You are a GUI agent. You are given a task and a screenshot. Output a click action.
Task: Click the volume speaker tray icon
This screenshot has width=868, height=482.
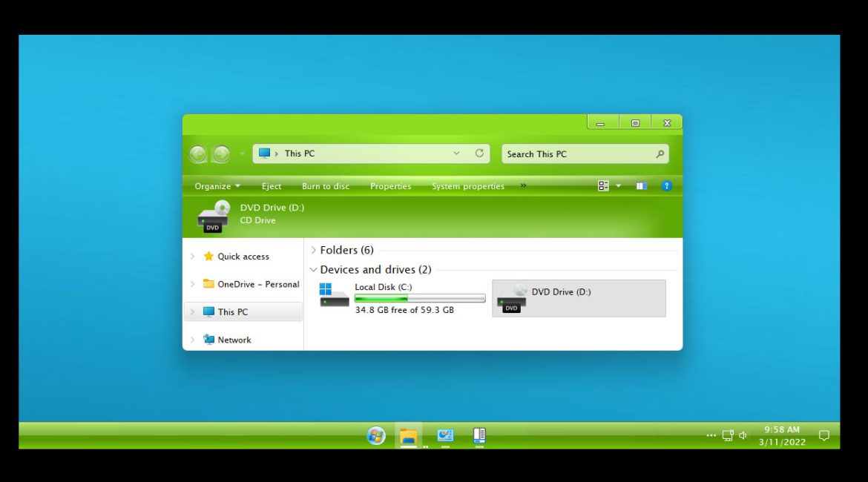[743, 435]
